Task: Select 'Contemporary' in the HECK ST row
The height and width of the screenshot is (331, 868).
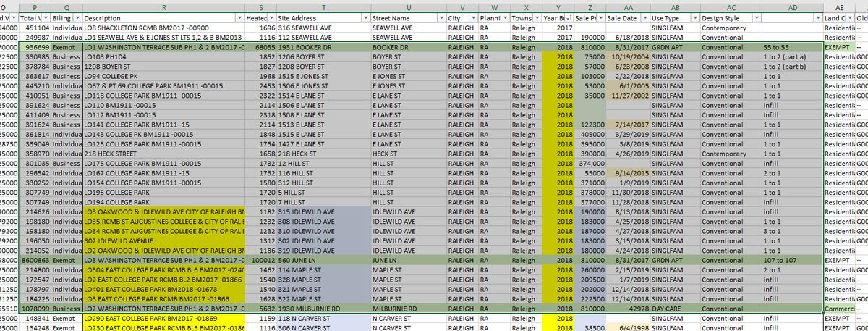Action: click(x=730, y=154)
